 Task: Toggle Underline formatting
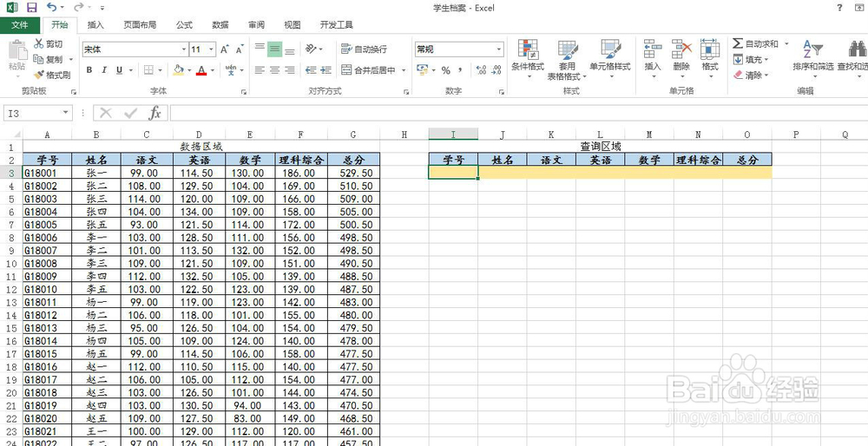119,70
